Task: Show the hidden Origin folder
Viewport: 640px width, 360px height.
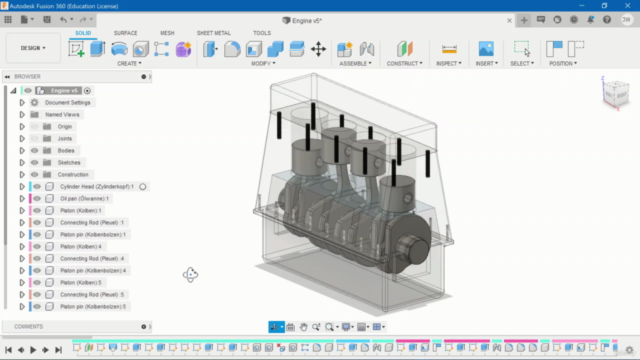Action: (35, 127)
